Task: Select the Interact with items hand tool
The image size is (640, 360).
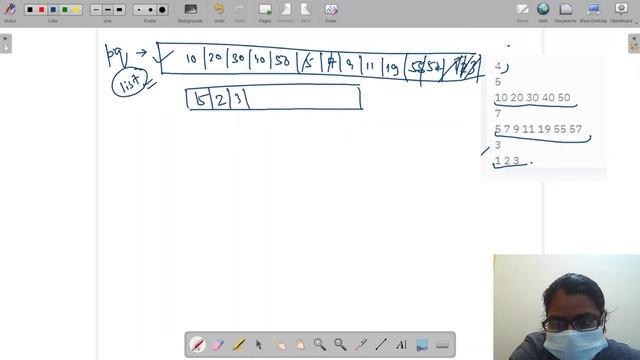Action: click(x=279, y=345)
